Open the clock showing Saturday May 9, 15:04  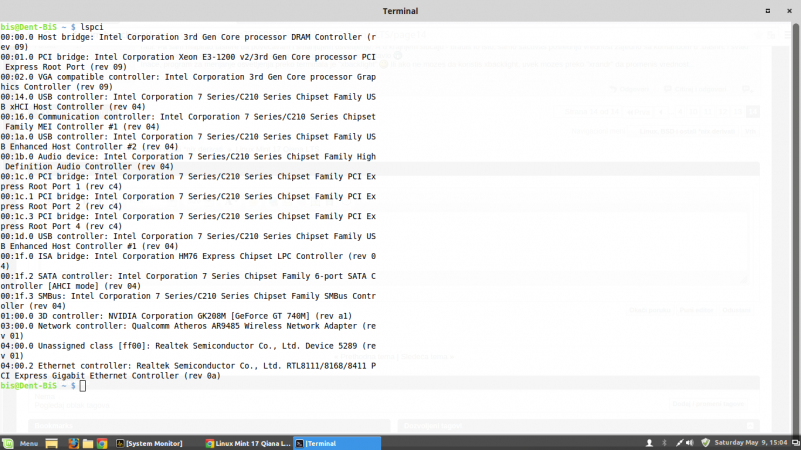coord(750,443)
